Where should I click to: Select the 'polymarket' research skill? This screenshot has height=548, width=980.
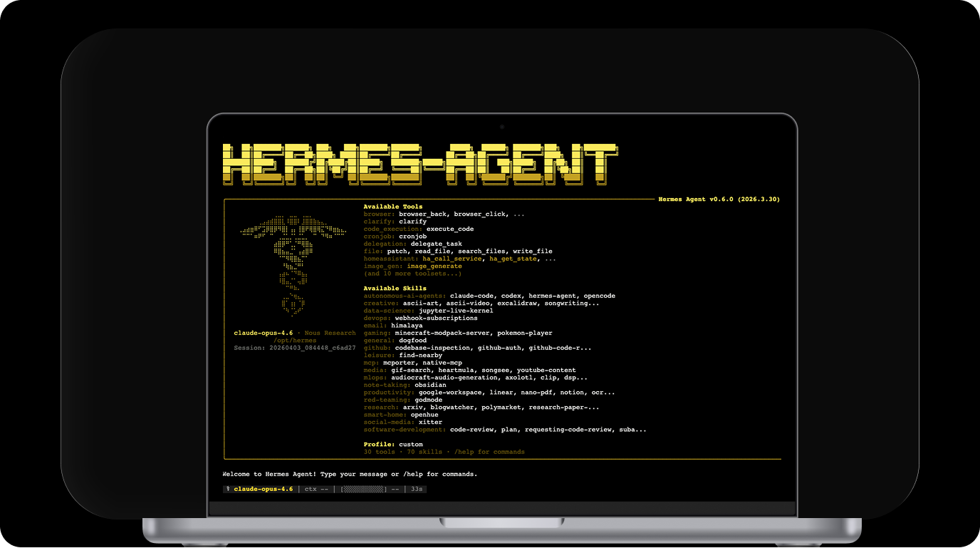pos(501,408)
